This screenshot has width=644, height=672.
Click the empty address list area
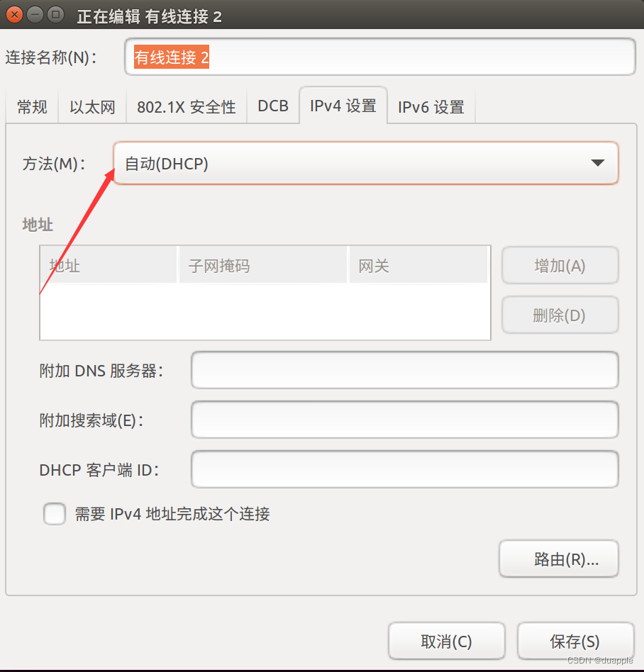pos(265,311)
